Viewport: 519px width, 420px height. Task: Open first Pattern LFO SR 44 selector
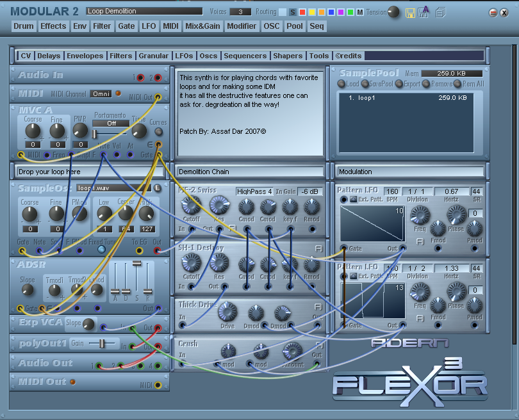(476, 191)
